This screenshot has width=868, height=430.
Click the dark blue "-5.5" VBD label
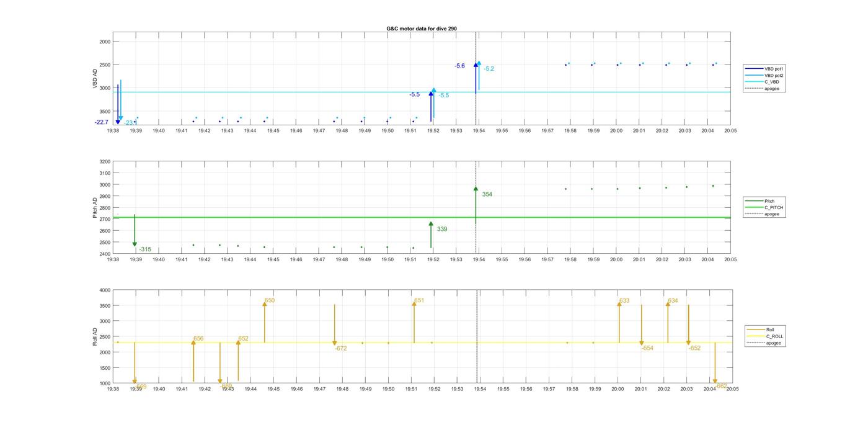click(414, 95)
